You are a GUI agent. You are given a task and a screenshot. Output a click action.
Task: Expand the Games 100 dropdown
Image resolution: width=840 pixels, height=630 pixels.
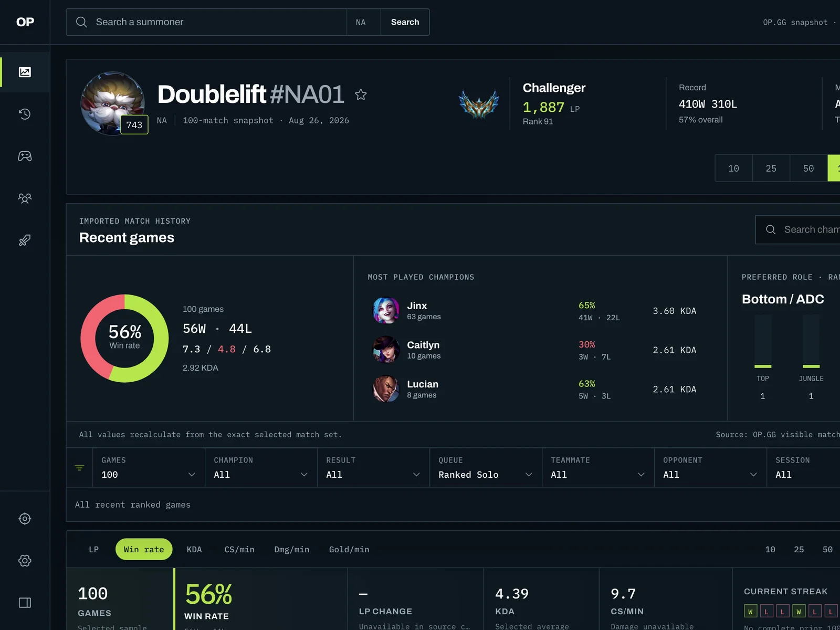point(149,468)
